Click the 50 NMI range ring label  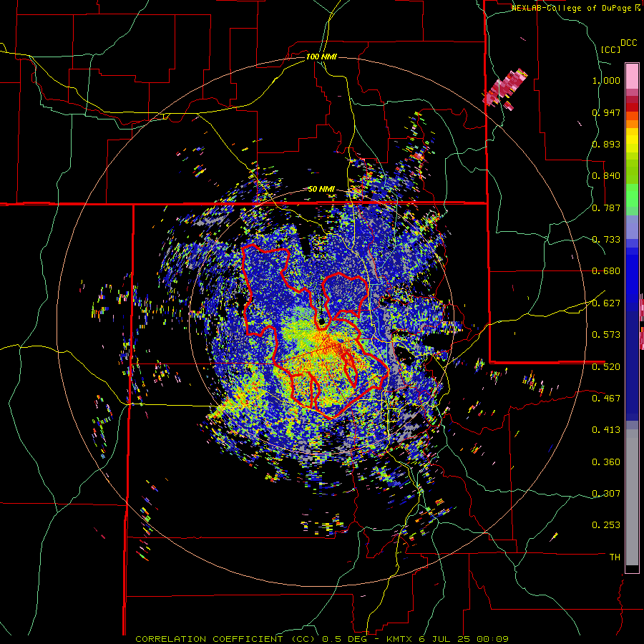321,190
